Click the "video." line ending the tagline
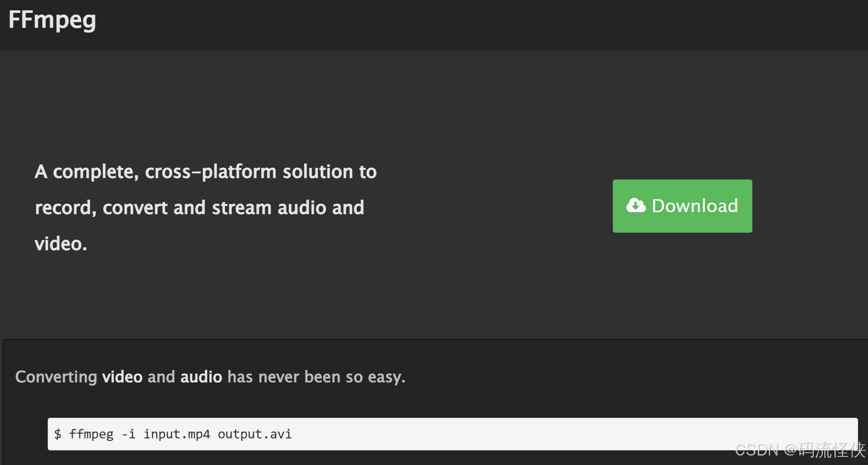This screenshot has width=868, height=465. [x=61, y=244]
